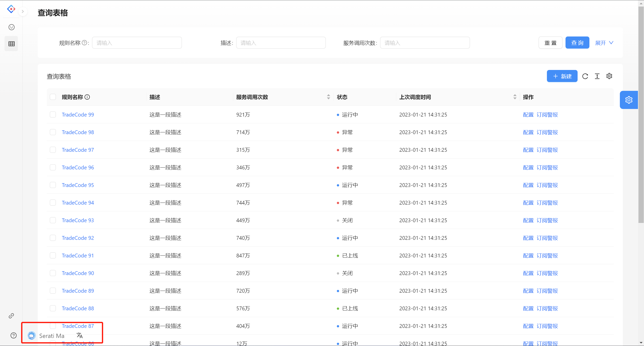Open the blue floating settings drawer

tap(629, 100)
